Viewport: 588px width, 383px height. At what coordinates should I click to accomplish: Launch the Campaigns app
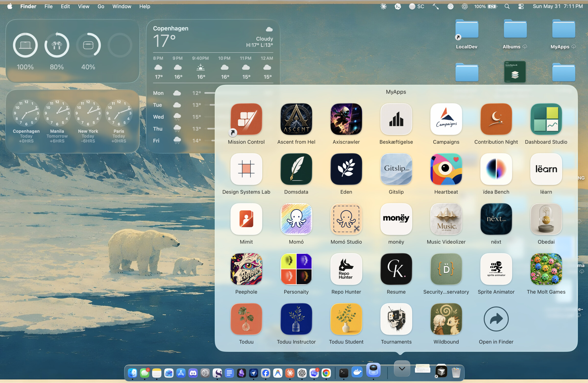(446, 119)
